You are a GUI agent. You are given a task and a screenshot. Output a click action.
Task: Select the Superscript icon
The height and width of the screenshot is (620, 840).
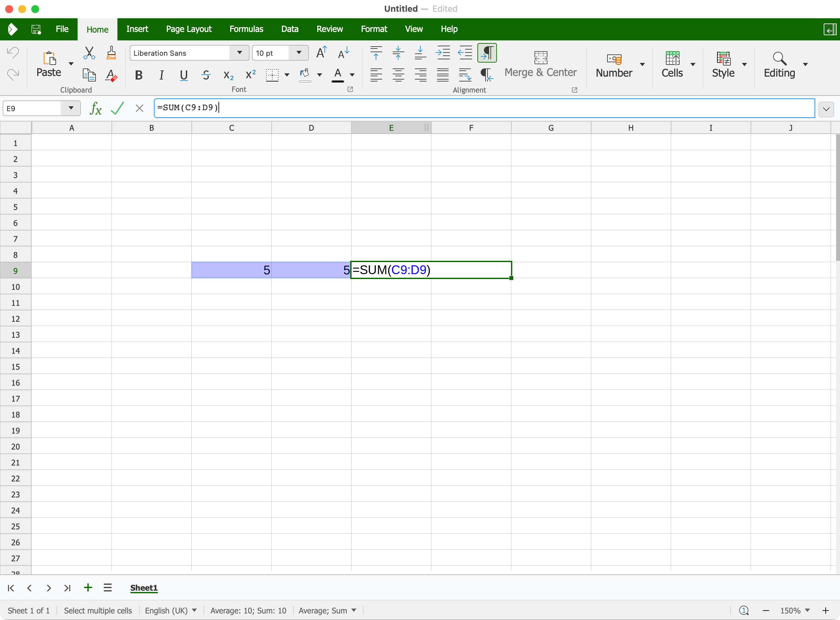(250, 74)
